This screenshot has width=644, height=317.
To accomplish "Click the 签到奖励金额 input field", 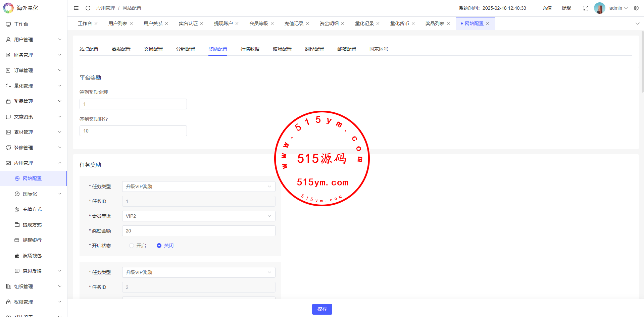I will [x=133, y=104].
